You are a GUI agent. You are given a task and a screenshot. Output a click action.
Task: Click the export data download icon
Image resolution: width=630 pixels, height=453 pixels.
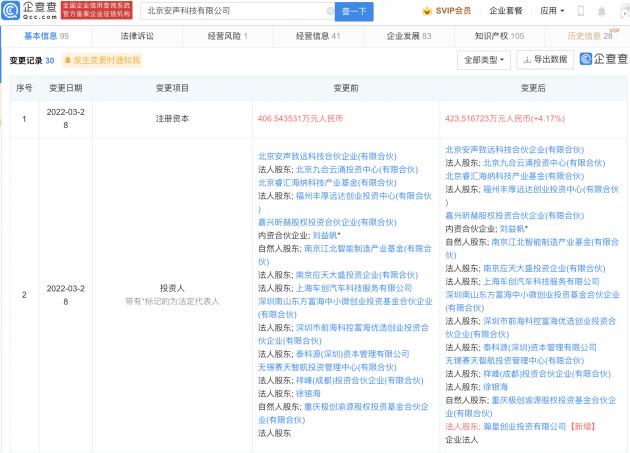527,60
